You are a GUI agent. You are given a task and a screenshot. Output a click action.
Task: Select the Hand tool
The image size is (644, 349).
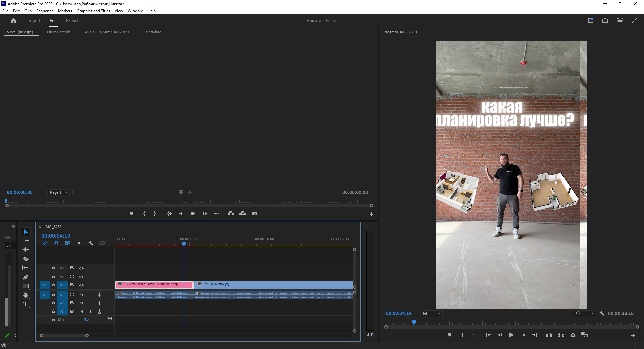[26, 295]
